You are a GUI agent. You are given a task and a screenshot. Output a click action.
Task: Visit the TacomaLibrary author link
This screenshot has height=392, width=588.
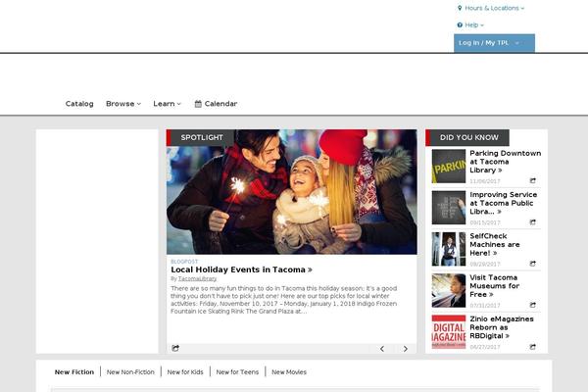(x=197, y=278)
